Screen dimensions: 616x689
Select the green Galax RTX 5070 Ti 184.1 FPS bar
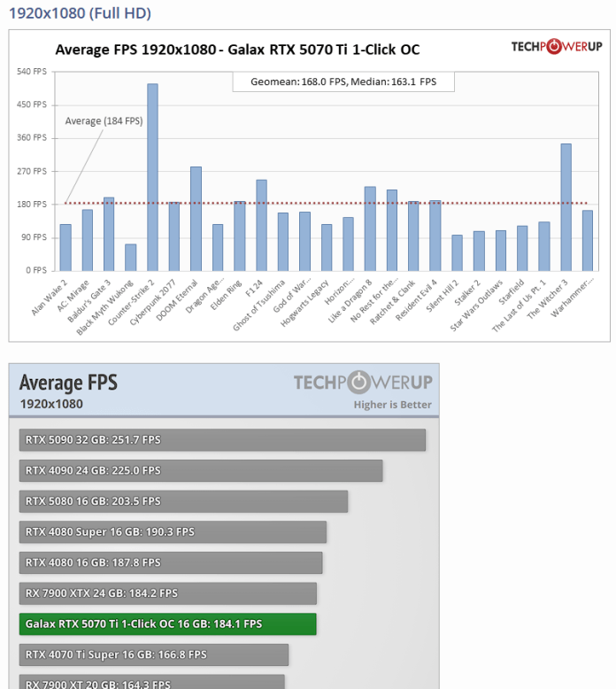pyautogui.click(x=168, y=624)
